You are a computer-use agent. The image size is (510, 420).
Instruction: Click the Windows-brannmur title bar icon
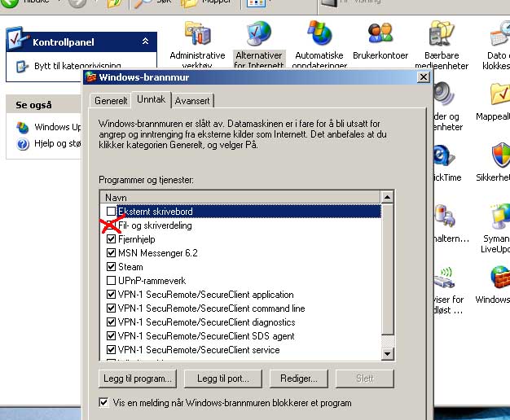click(90, 77)
